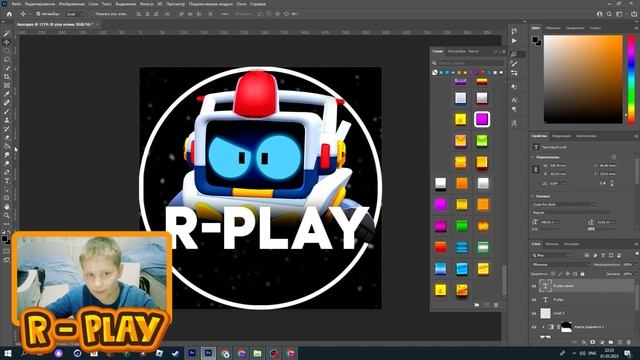Select the Eyedropper tool
This screenshot has width=640, height=360.
pos(7,94)
